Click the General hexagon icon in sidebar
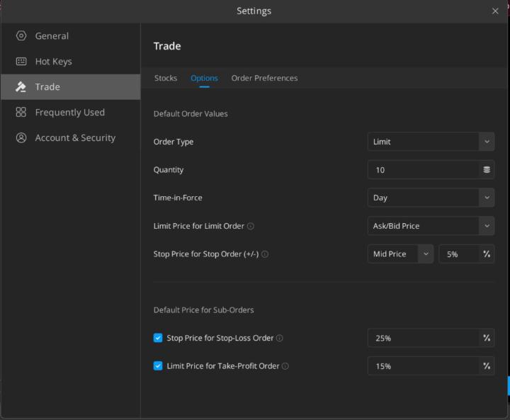 (x=21, y=36)
